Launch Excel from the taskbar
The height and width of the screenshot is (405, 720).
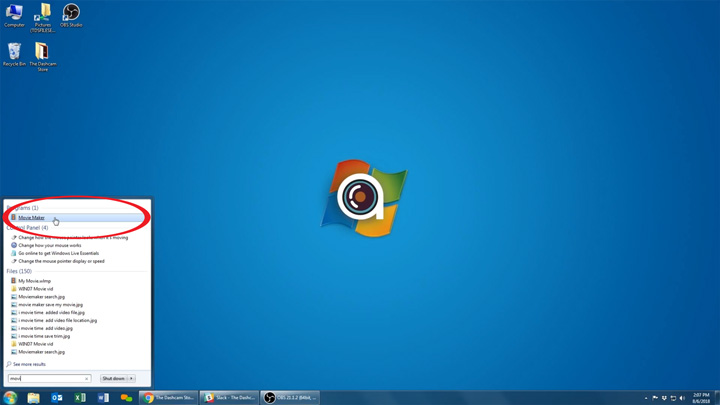(x=80, y=397)
